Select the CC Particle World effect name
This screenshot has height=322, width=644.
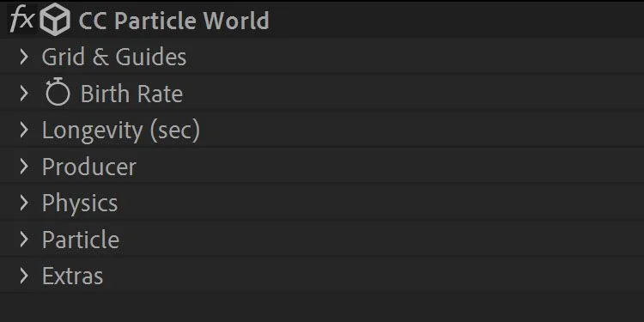tap(173, 20)
